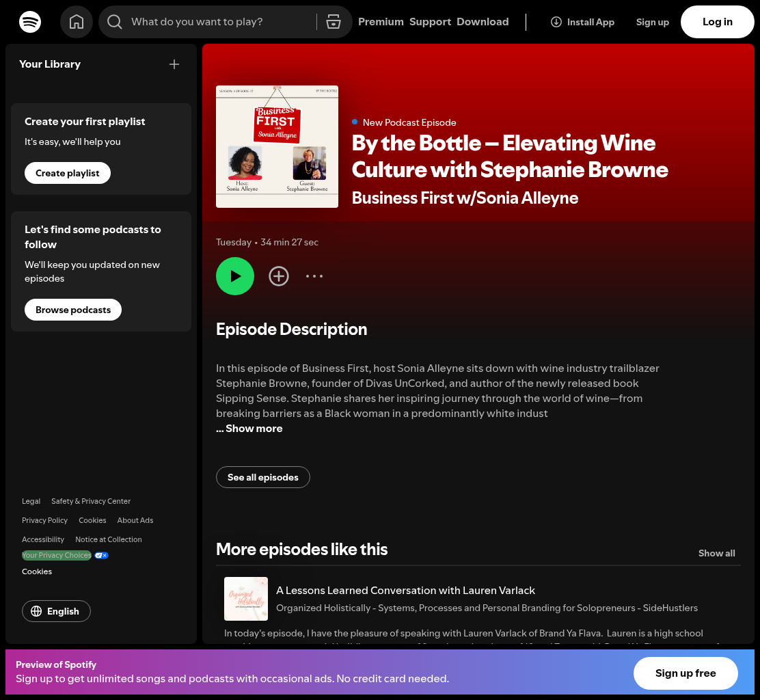Open Browse icon in search bar
Screen dimensions: 760x700
click(334, 22)
